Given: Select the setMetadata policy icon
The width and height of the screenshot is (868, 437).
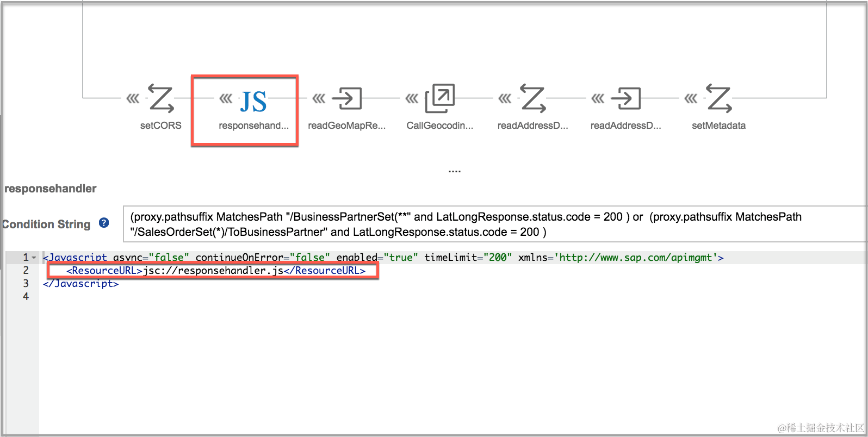Looking at the screenshot, I should pyautogui.click(x=719, y=99).
